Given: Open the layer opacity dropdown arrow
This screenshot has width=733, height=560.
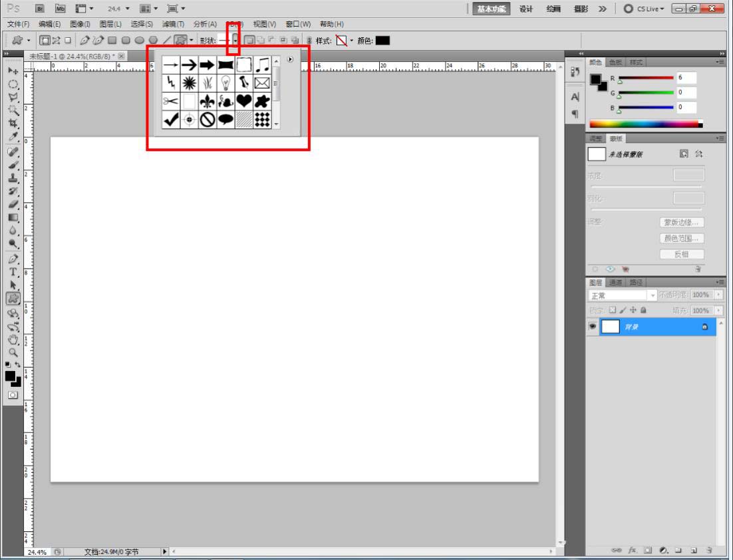Looking at the screenshot, I should pyautogui.click(x=718, y=295).
